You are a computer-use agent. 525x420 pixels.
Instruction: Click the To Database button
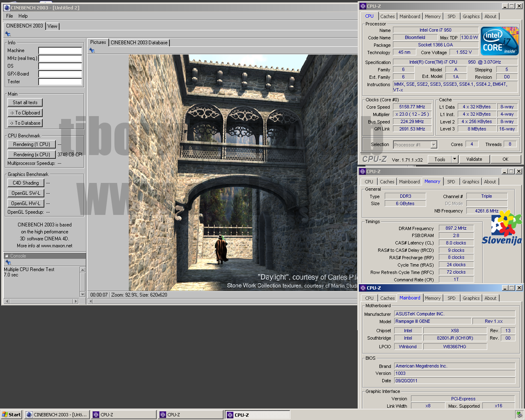25,123
